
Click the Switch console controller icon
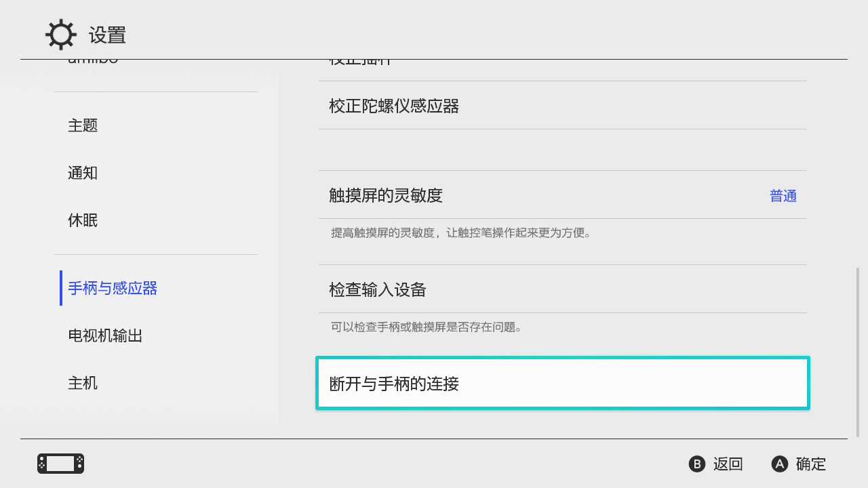pos(60,464)
